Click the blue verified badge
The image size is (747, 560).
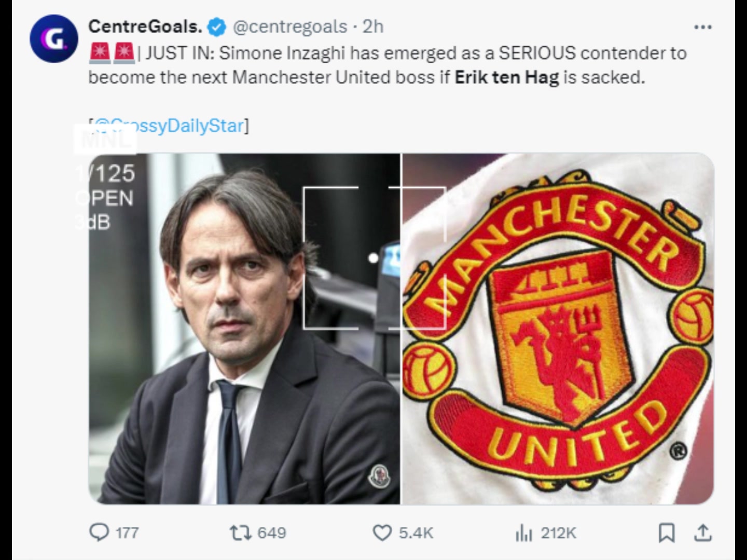[x=217, y=27]
